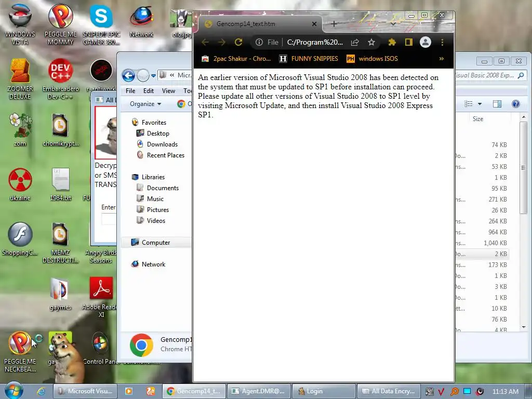Open windows ISOS bookmark
This screenshot has width=532, height=399.
[372, 59]
